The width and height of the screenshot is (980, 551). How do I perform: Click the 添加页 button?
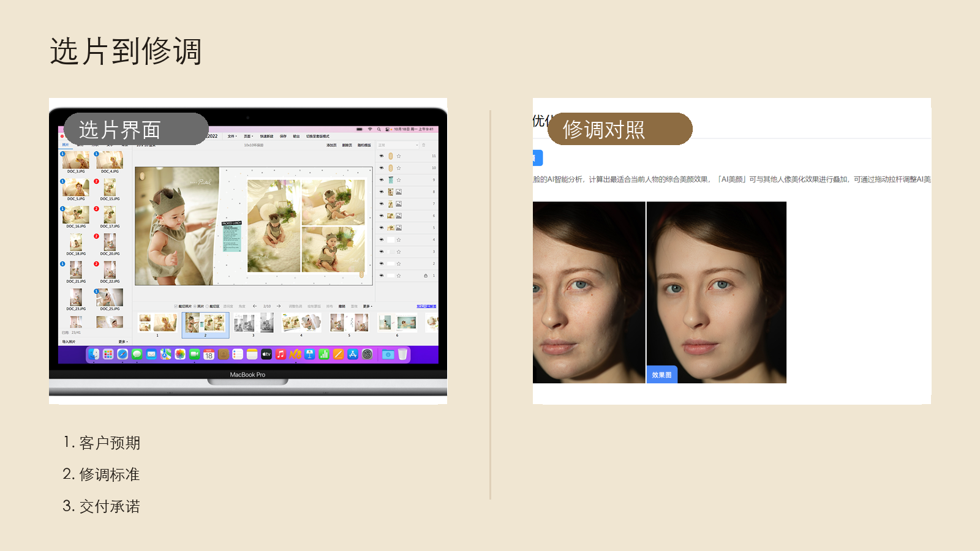[331, 145]
